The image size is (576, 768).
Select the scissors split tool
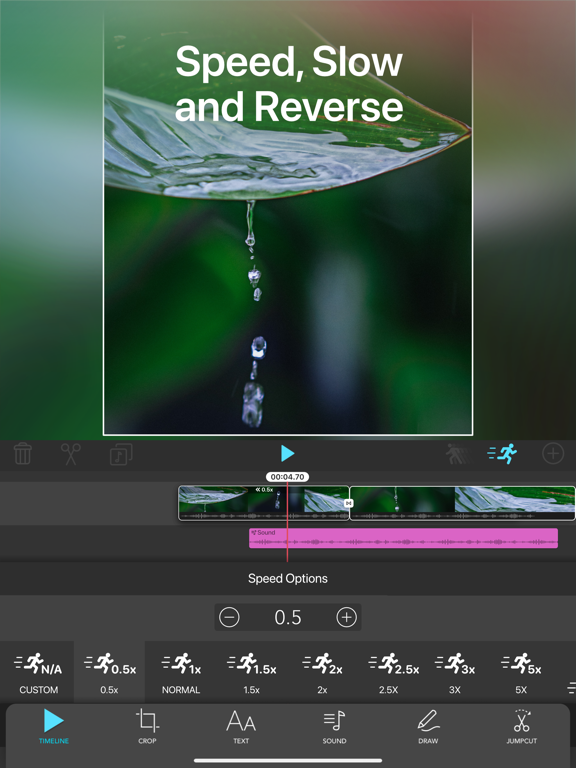tap(71, 454)
